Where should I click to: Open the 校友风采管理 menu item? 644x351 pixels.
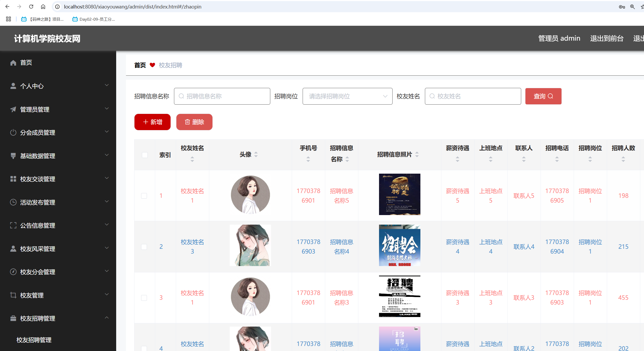click(58, 249)
